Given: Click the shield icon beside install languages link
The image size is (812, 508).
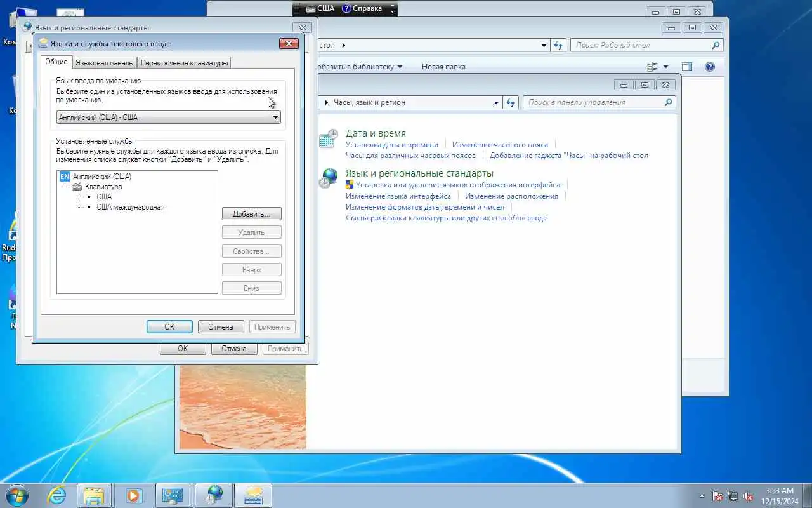Looking at the screenshot, I should tap(350, 185).
